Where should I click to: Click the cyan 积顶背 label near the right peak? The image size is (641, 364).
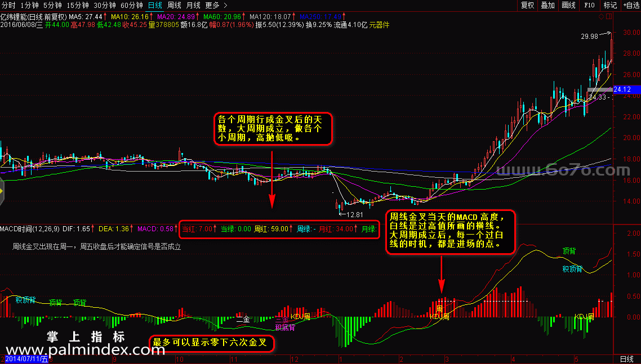[x=572, y=269]
